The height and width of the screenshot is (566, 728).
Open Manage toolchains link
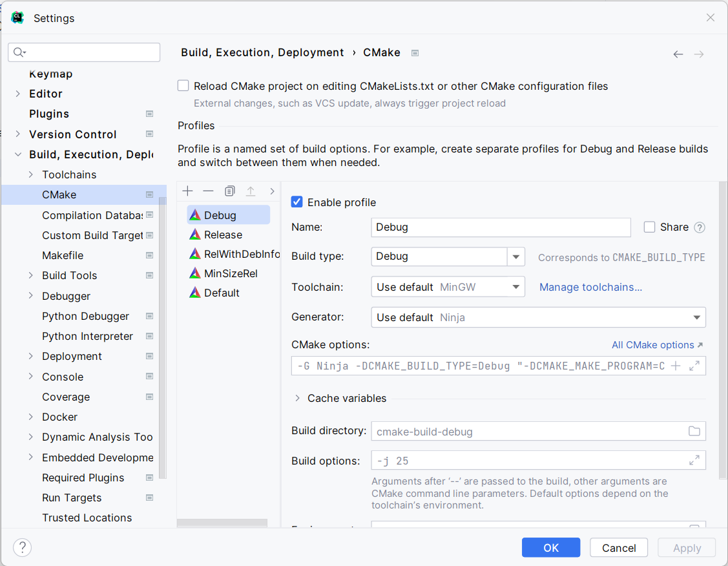590,288
